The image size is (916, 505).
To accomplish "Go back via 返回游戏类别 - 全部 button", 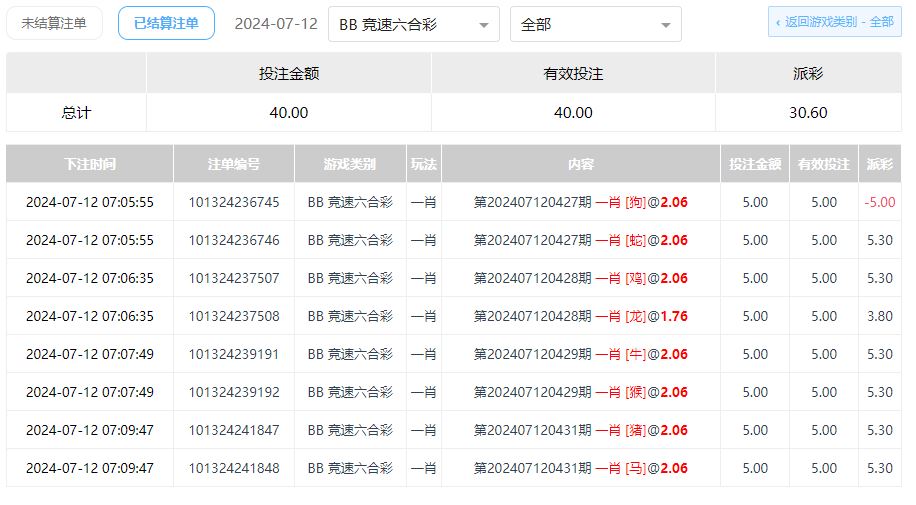I will tap(833, 22).
